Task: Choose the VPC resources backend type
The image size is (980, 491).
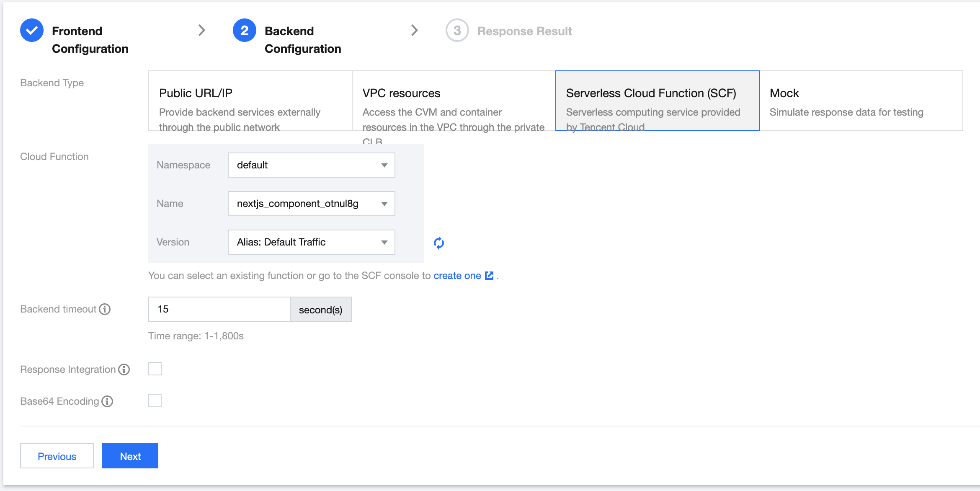Action: [x=454, y=101]
